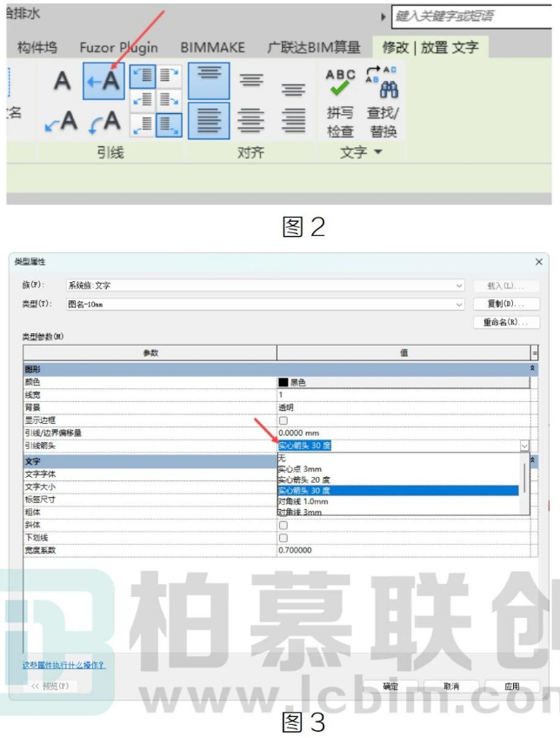
Task: Select highlighted 实心箭头 30 度 list option
Action: (399, 491)
